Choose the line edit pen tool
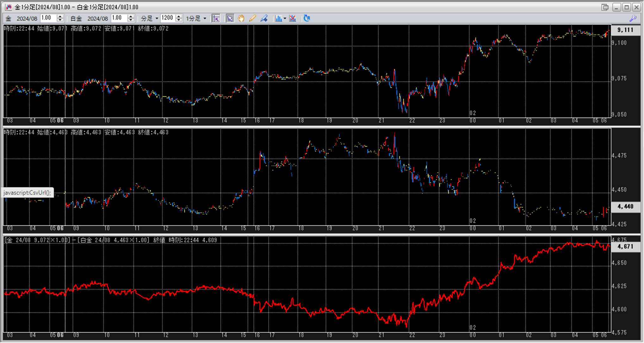 [264, 18]
